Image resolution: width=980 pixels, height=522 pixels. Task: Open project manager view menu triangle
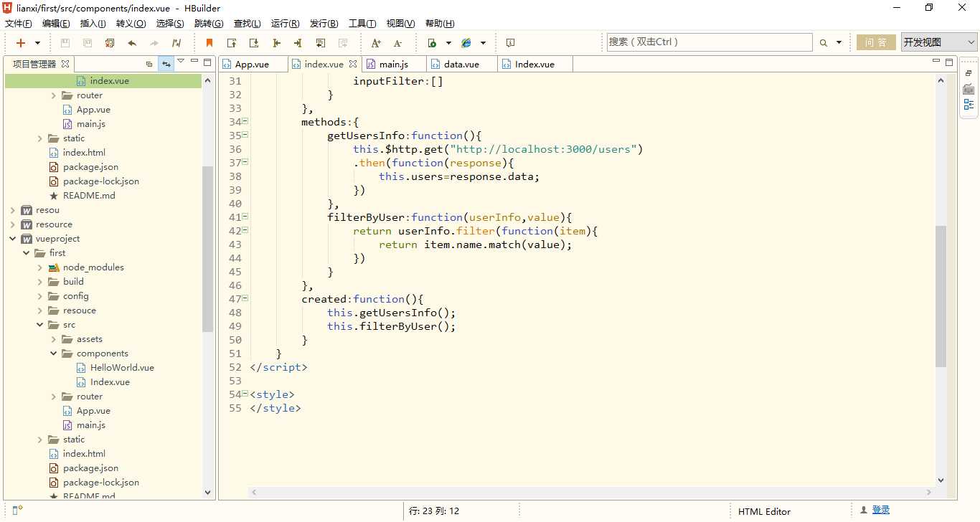pos(181,62)
